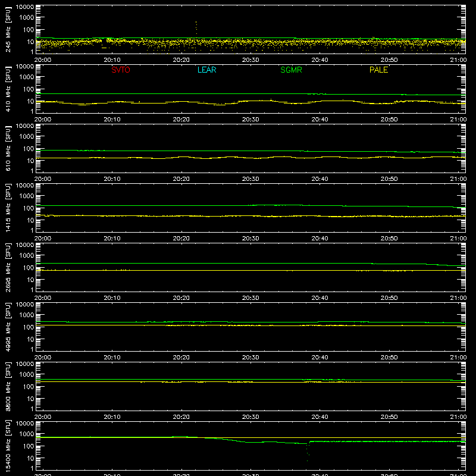Click 20:20 time label under 8800 MHz panel
The image size is (476, 476).
[x=181, y=417]
